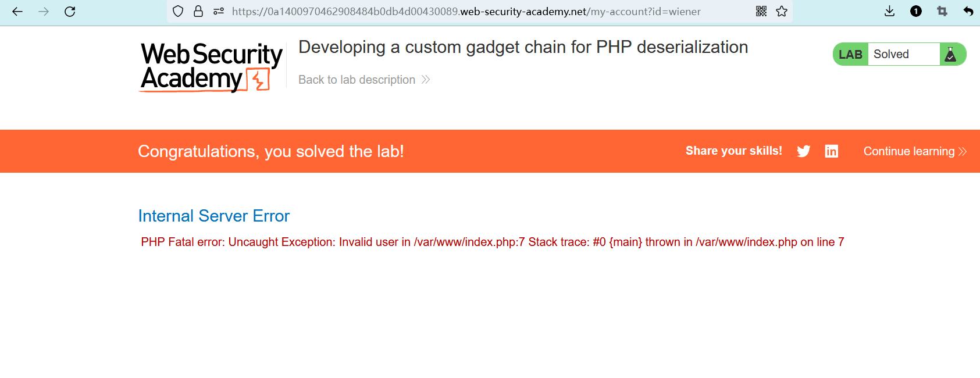Image resolution: width=980 pixels, height=378 pixels.
Task: Bookmark this page with the star
Action: (782, 12)
